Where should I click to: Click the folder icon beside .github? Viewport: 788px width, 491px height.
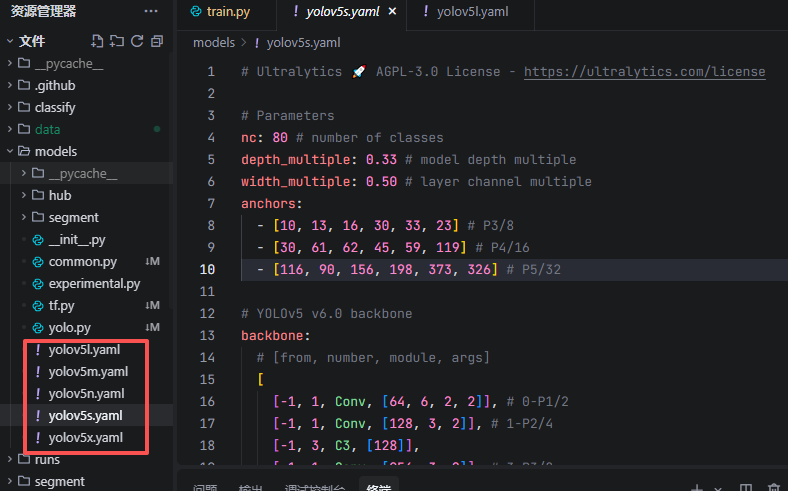click(x=24, y=85)
